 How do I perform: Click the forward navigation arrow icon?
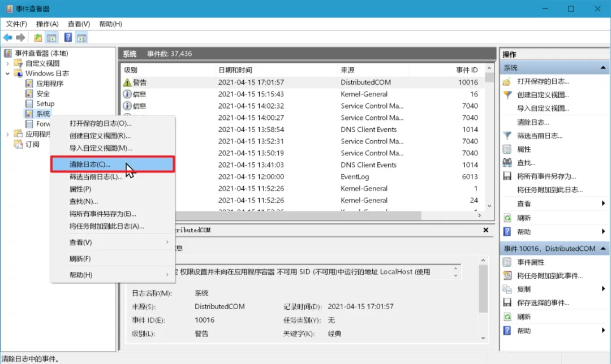coord(20,37)
